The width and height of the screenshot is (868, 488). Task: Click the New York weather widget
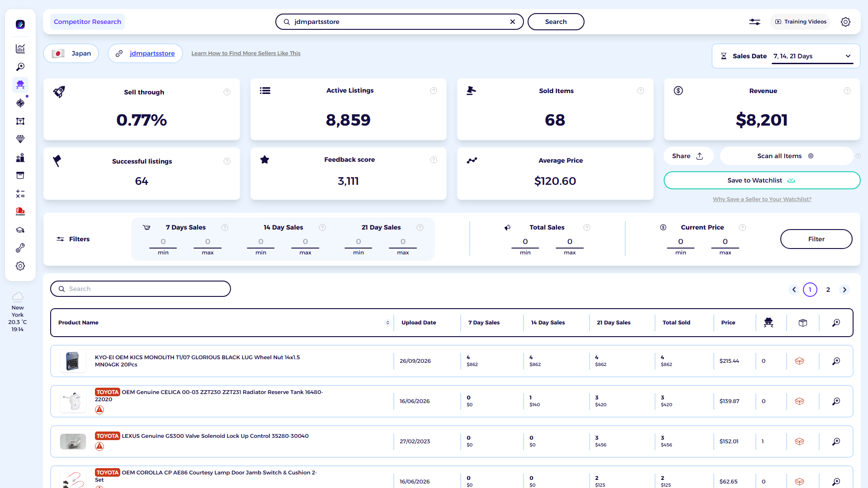click(x=18, y=312)
